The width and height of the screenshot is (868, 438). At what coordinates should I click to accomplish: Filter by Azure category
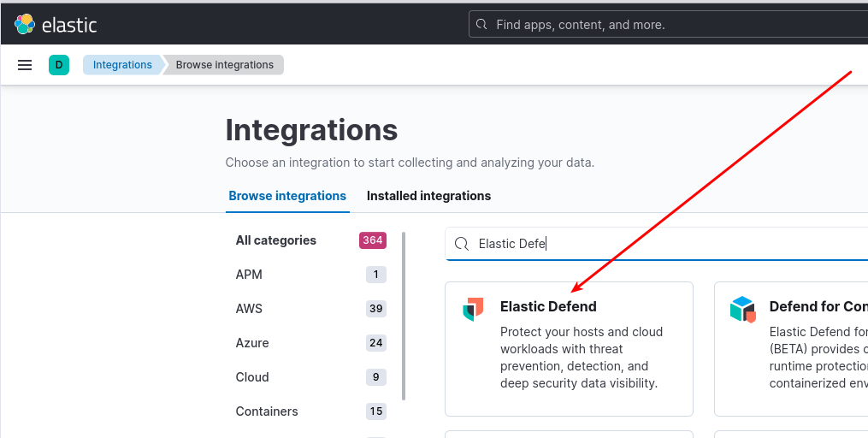point(252,343)
